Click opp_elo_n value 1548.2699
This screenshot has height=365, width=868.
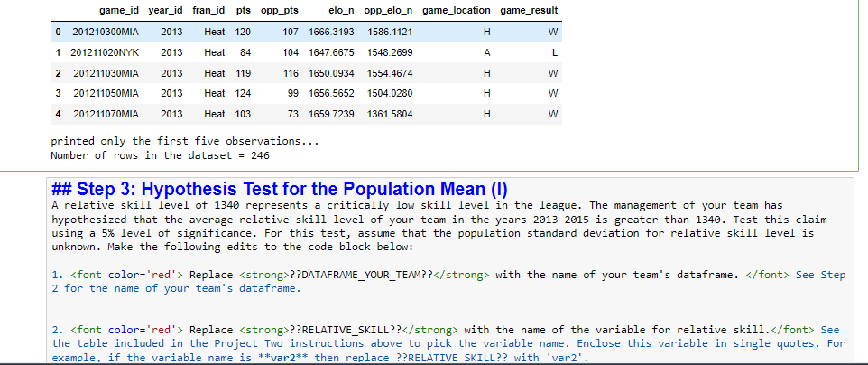tap(391, 52)
